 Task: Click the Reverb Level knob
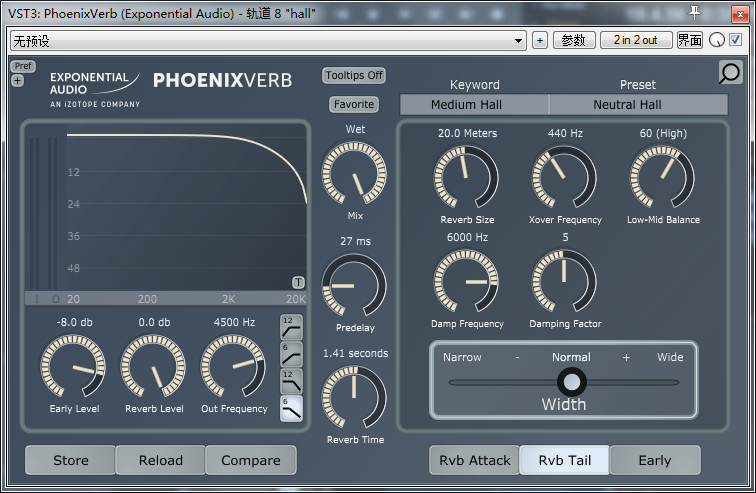(153, 366)
